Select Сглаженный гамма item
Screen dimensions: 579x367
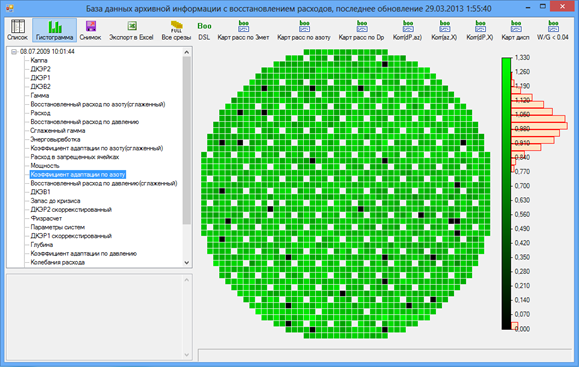click(x=58, y=131)
